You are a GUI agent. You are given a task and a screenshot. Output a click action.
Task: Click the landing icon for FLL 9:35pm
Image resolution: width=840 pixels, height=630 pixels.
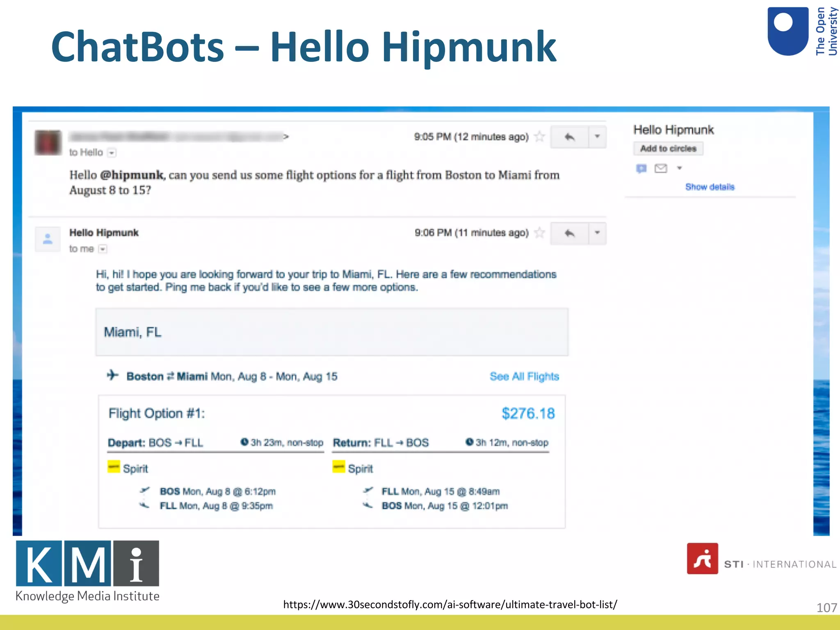[144, 505]
